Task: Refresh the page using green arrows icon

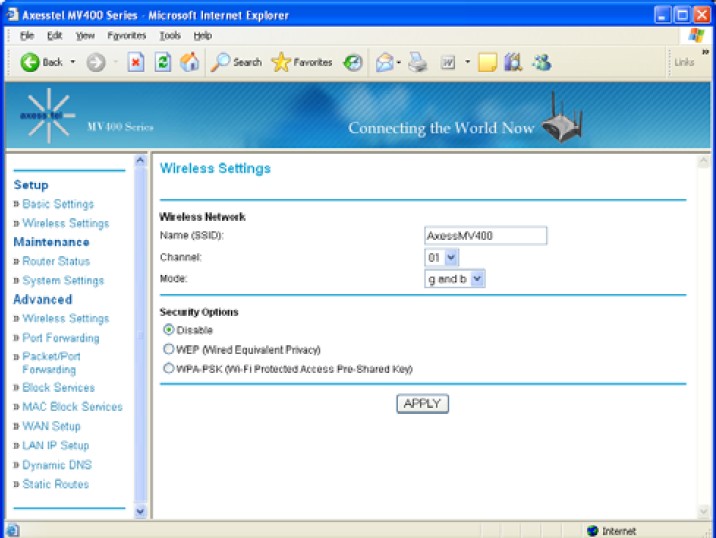Action: click(163, 62)
